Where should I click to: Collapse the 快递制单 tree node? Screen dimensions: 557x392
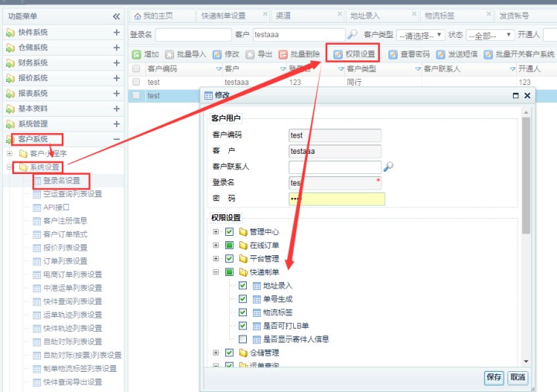(216, 272)
